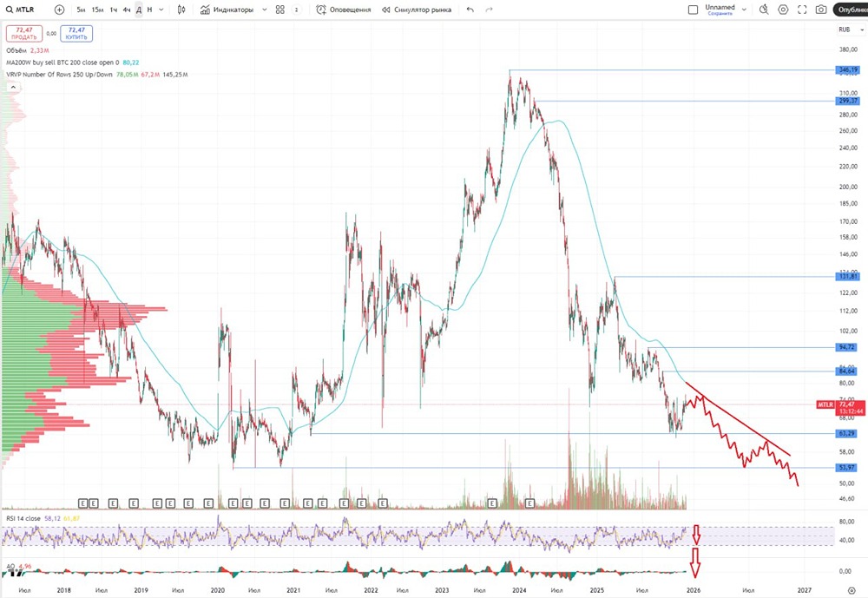Select the 5м timeframe
868x598 pixels.
[81, 10]
